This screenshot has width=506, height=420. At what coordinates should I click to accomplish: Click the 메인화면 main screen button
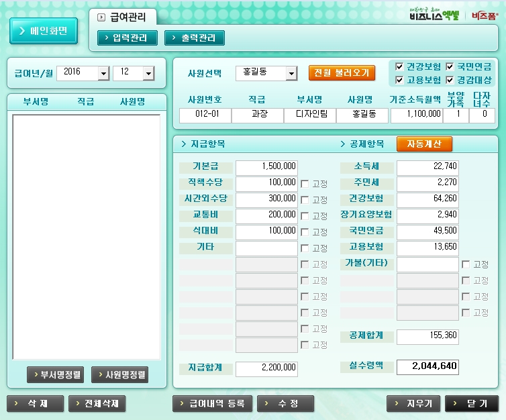pos(44,31)
